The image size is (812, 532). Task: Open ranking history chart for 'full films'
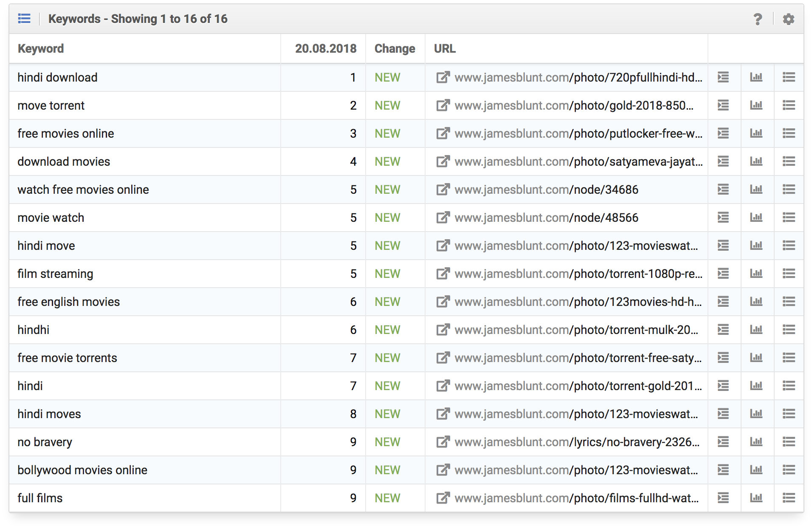click(756, 498)
